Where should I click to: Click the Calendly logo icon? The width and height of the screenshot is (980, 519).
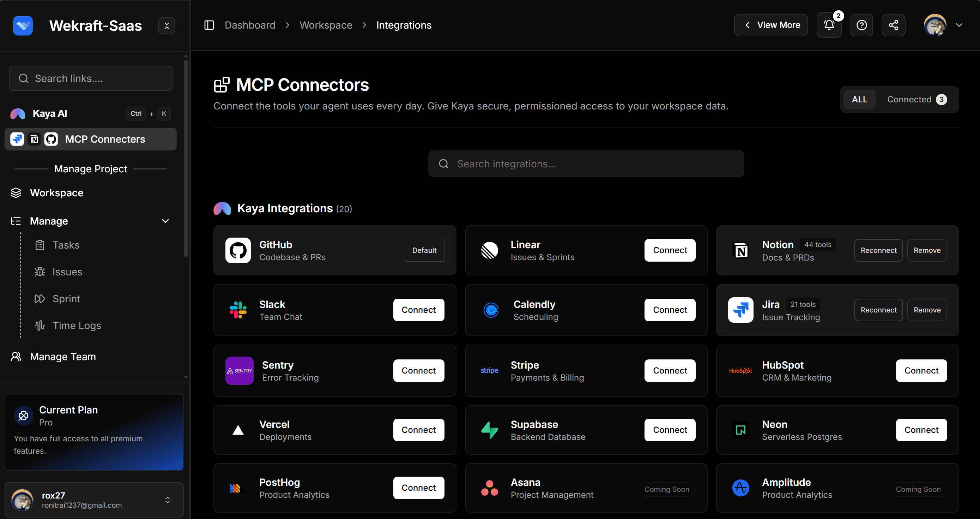(491, 310)
